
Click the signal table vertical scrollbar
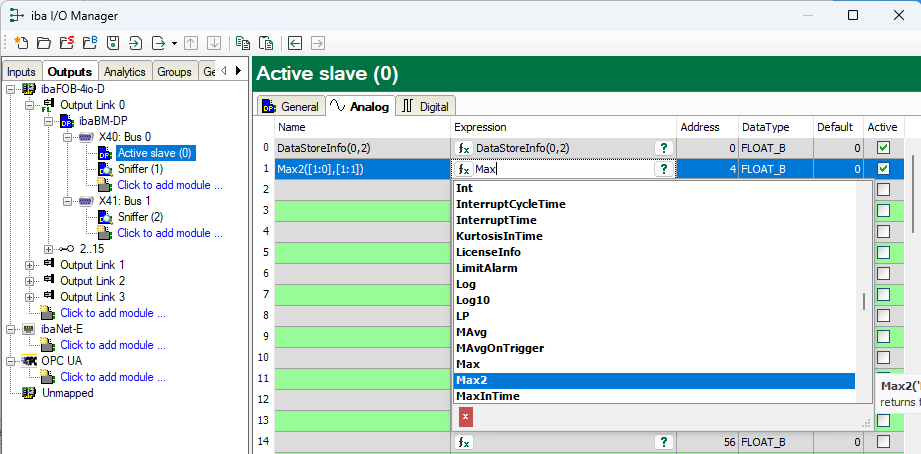[913, 194]
